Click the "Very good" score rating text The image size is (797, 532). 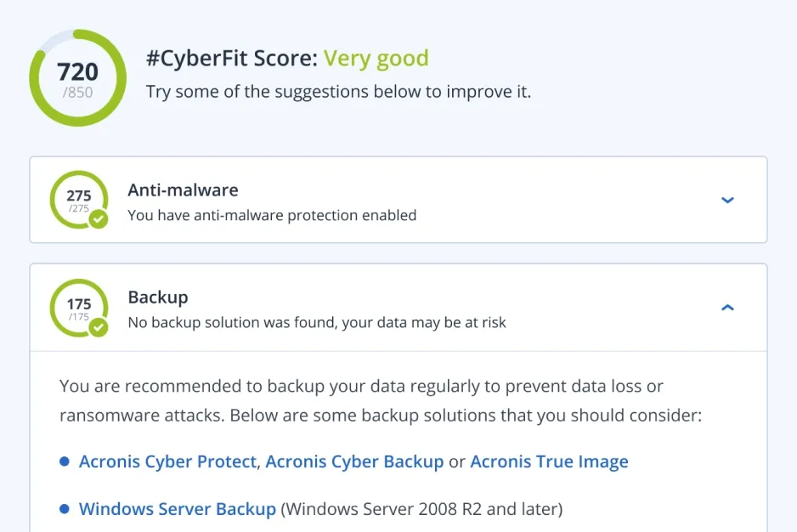pyautogui.click(x=376, y=59)
